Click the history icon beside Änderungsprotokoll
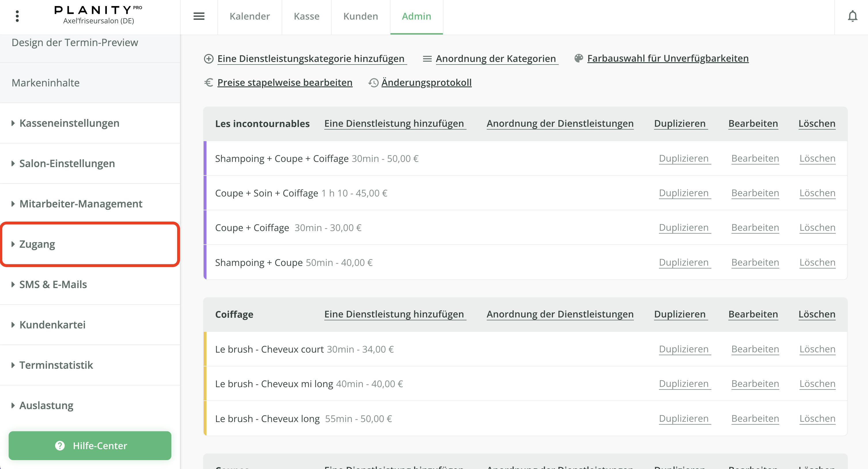 [373, 83]
